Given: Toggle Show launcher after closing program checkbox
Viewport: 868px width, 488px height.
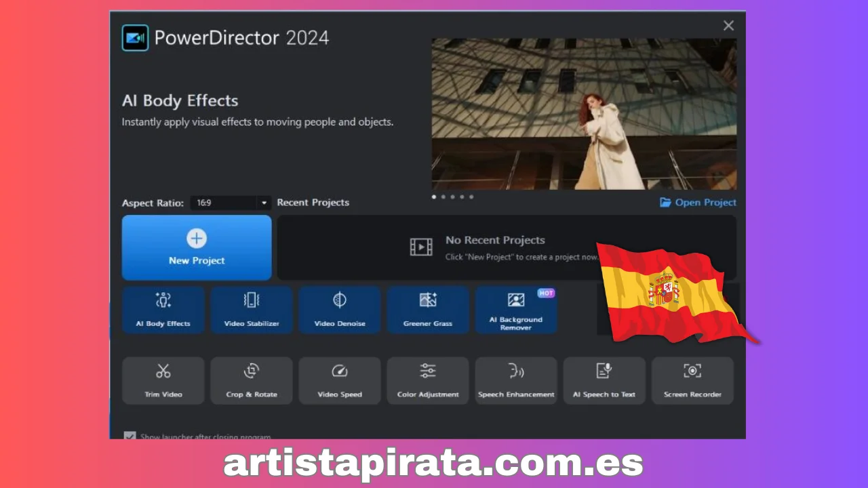Looking at the screenshot, I should coord(130,436).
